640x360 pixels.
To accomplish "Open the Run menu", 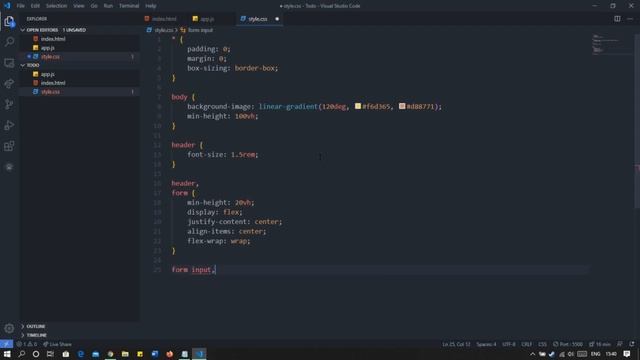I will pos(108,6).
